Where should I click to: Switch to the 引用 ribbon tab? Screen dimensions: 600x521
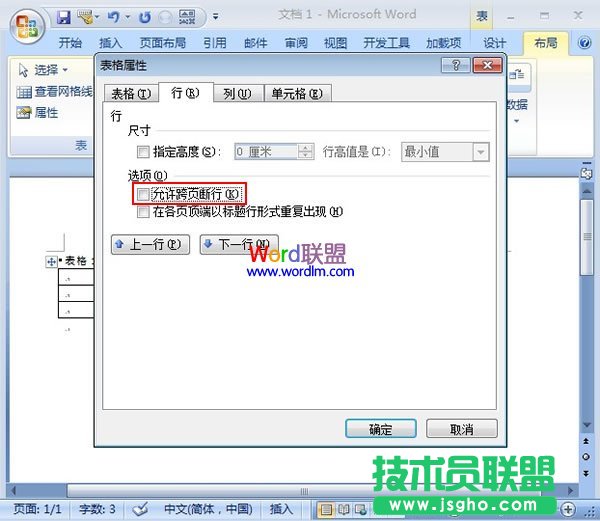click(215, 42)
